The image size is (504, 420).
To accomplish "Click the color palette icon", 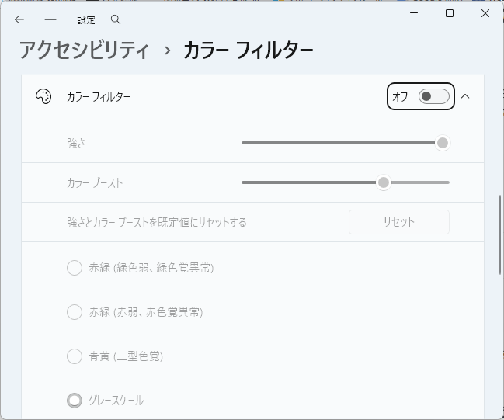I will 43,96.
